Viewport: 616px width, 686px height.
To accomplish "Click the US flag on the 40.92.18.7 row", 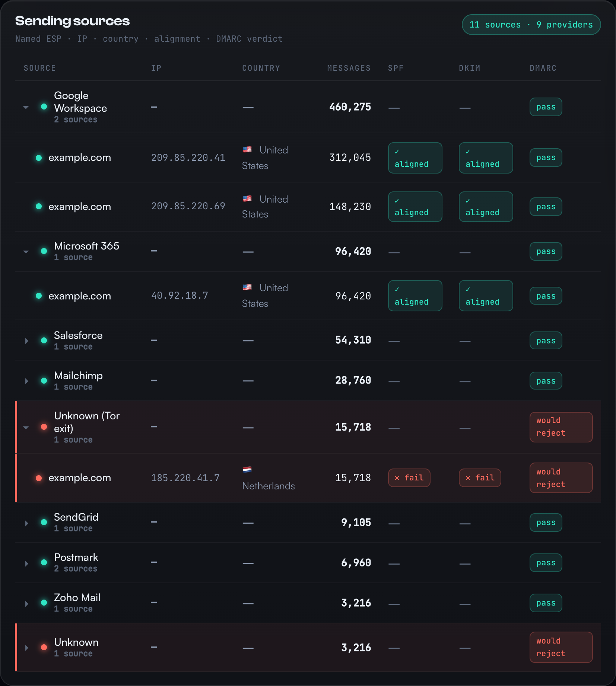I will (247, 287).
